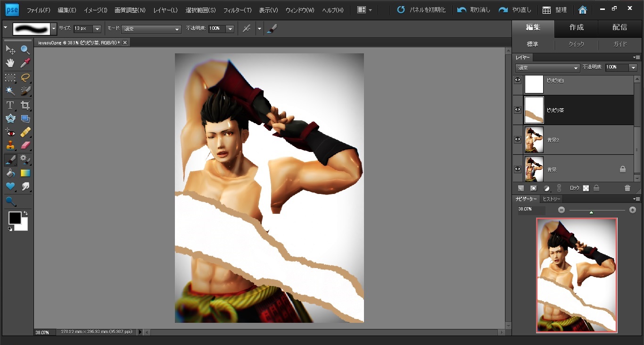Viewport: 644px width, 345px height.
Task: Open the Layers panel flyout menu
Action: [x=636, y=58]
